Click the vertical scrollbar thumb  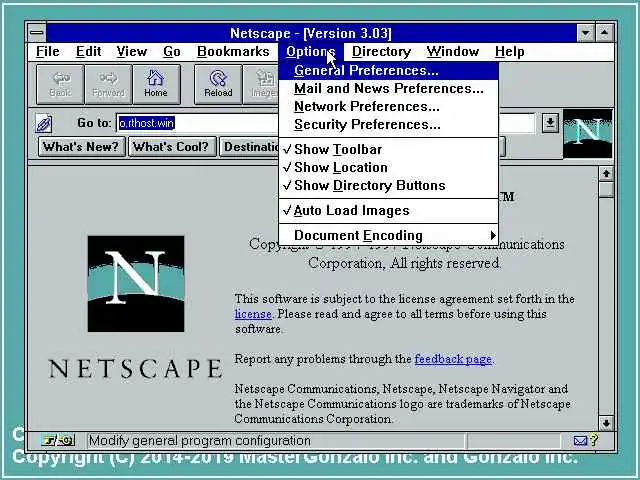[x=606, y=190]
